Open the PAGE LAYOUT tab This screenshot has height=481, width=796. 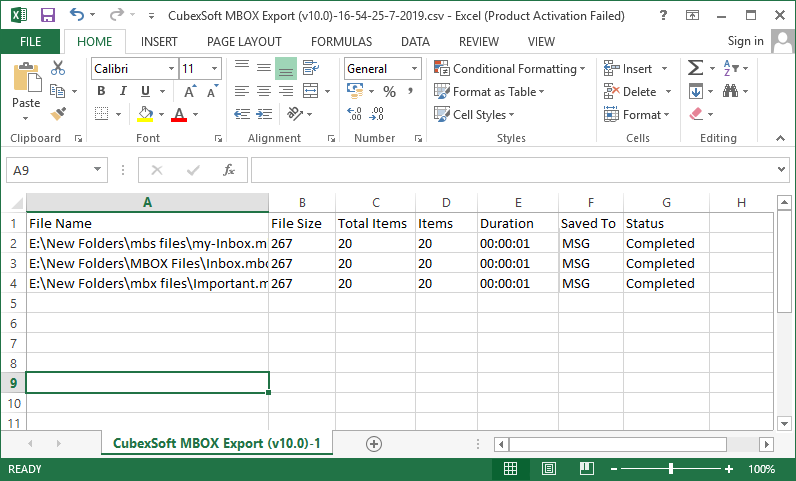click(x=244, y=41)
